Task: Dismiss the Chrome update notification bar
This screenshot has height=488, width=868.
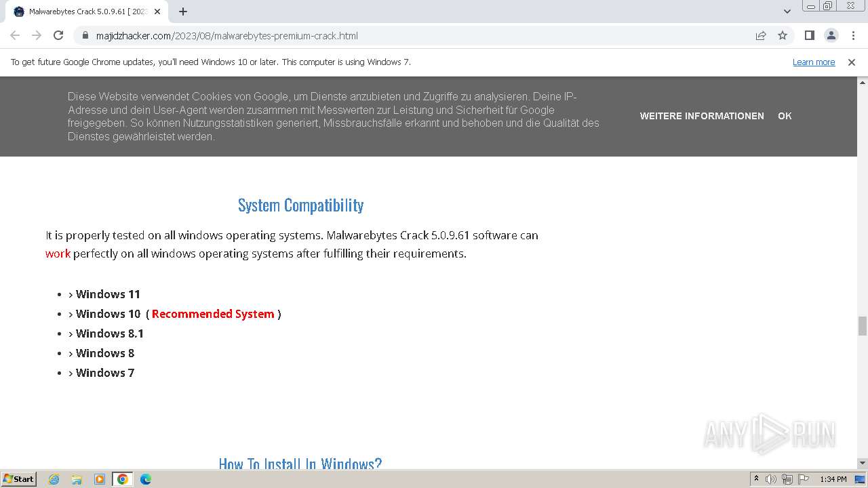Action: click(852, 62)
